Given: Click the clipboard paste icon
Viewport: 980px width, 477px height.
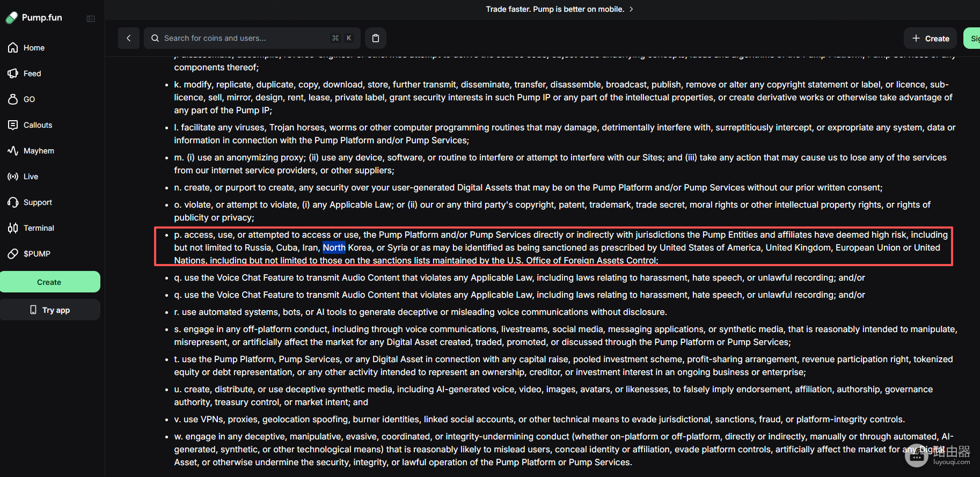Looking at the screenshot, I should [376, 38].
